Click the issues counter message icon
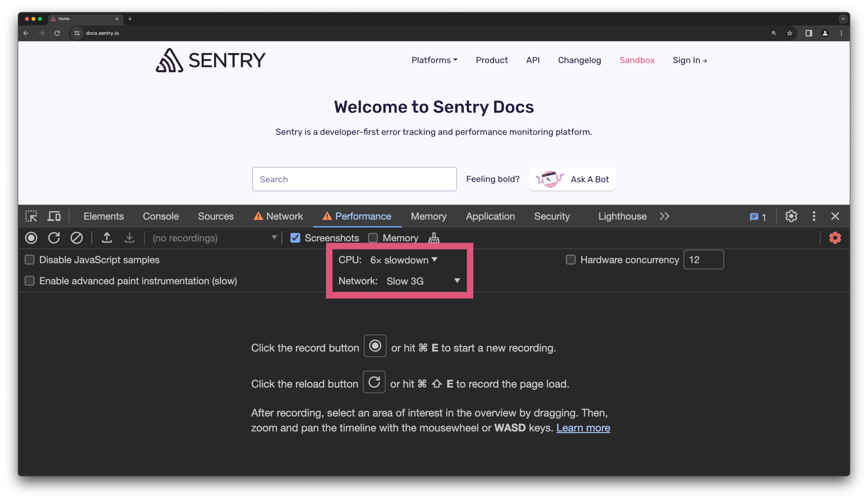Viewport: 868px width, 500px height. click(757, 217)
